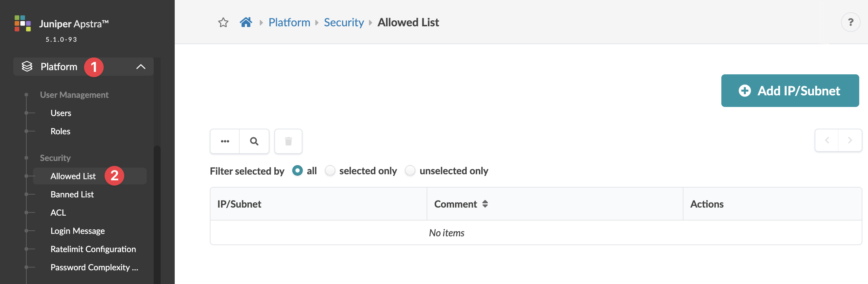Image resolution: width=868 pixels, height=284 pixels.
Task: Click the Security breadcrumb link
Action: click(343, 22)
